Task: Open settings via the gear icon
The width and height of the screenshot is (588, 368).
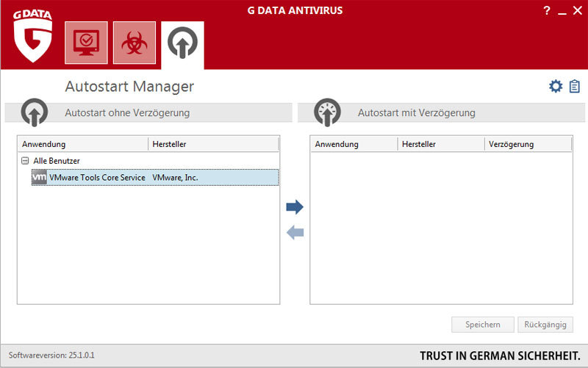Action: 556,86
